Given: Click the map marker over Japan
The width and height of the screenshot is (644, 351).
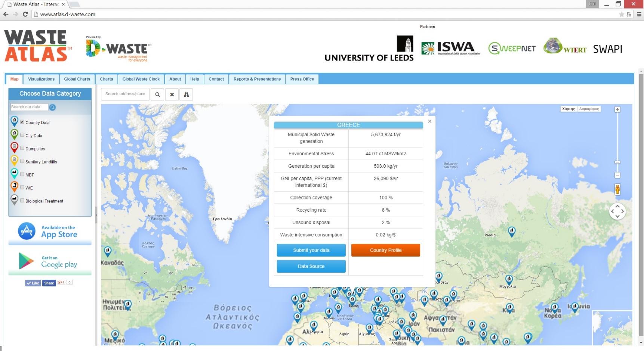Looking at the screenshot, I should click(575, 307).
